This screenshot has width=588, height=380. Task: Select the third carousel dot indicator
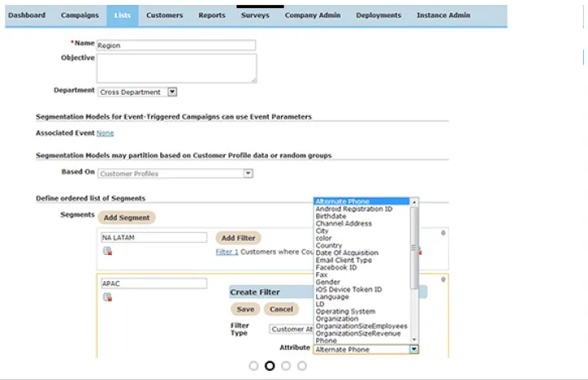click(286, 366)
